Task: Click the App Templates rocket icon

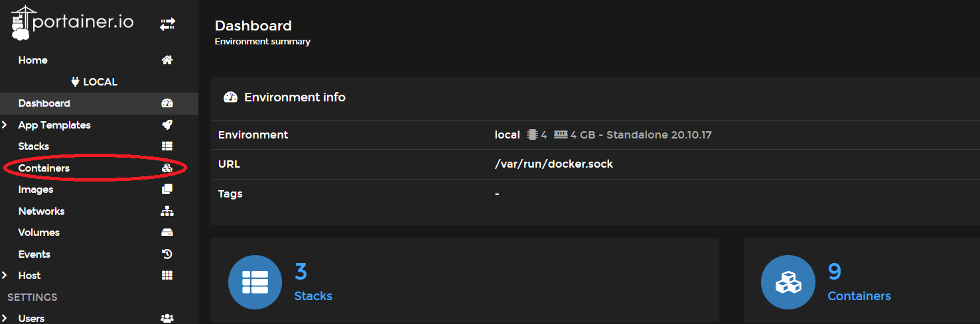Action: click(x=167, y=125)
